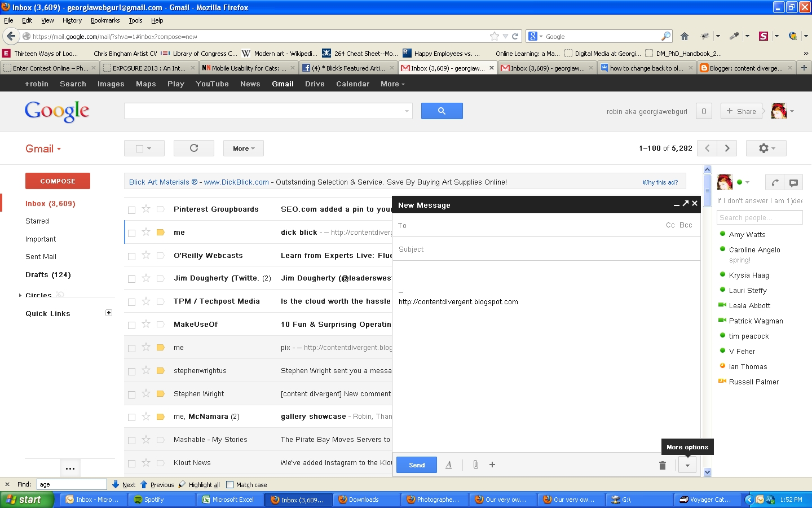Click the notifications count box
This screenshot has width=812, height=508.
(704, 111)
